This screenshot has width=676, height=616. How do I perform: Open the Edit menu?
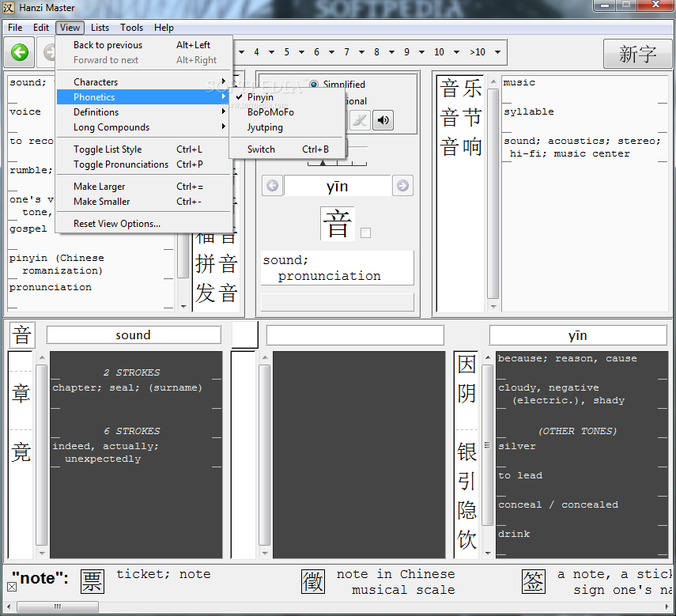click(x=41, y=28)
